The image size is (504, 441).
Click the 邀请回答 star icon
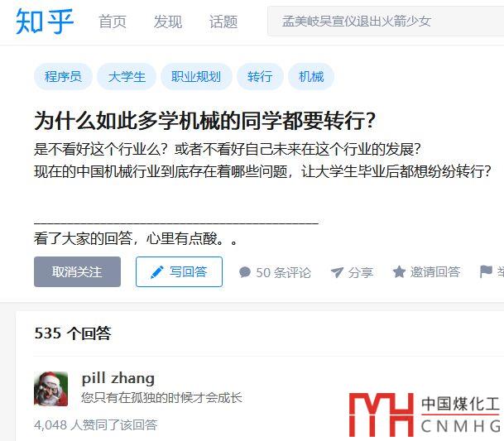pyautogui.click(x=399, y=272)
